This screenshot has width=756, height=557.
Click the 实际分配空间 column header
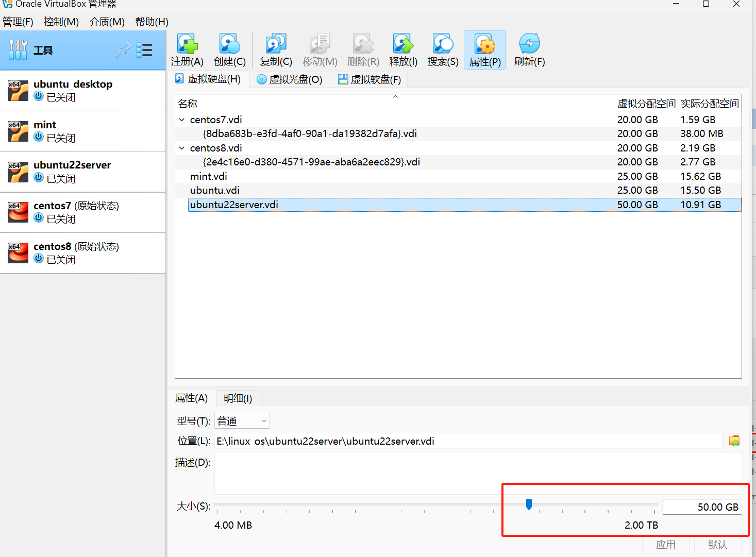710,104
